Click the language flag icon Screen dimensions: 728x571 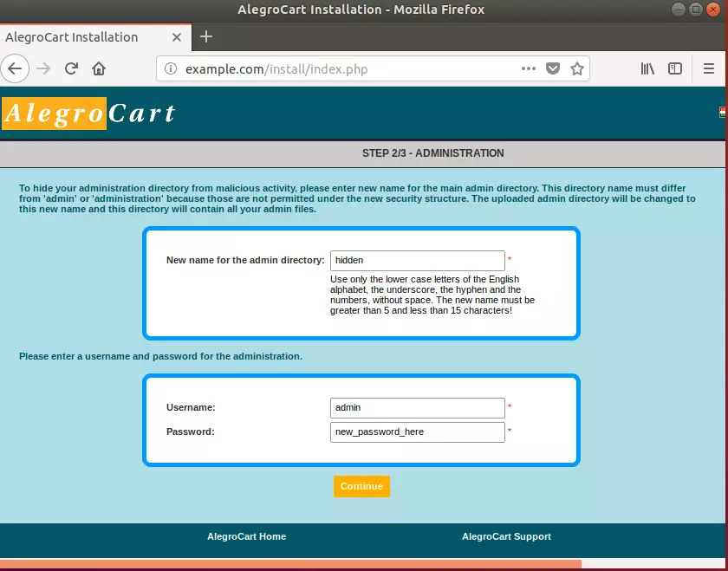click(723, 113)
